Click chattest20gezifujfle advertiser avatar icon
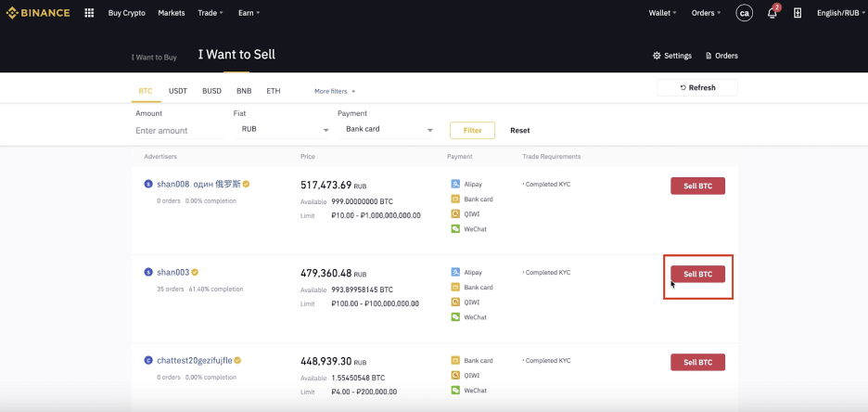Image resolution: width=868 pixels, height=412 pixels. tap(147, 360)
